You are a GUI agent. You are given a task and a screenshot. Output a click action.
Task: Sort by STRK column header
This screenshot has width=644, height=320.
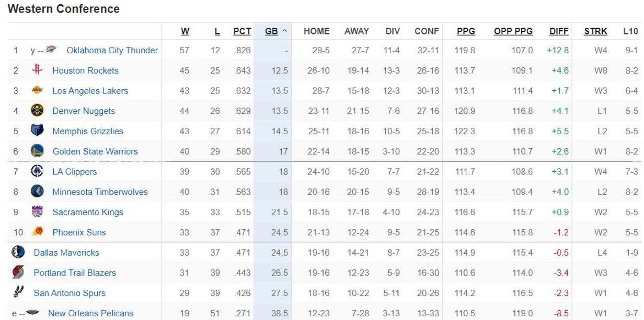(596, 31)
